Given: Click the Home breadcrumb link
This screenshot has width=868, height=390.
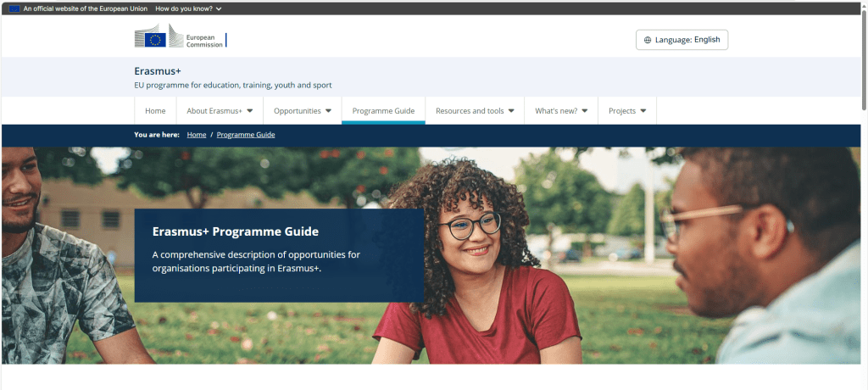Looking at the screenshot, I should click(197, 135).
